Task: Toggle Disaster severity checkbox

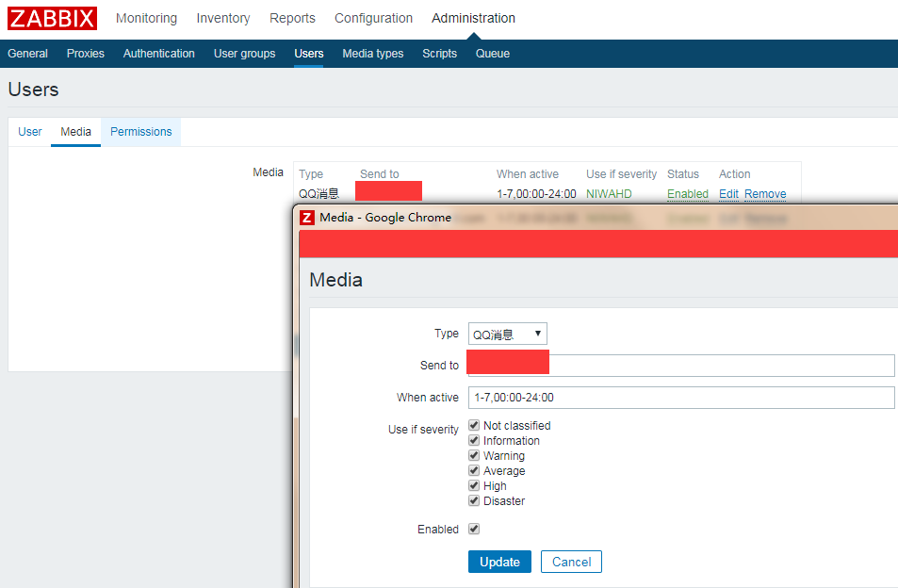Action: click(474, 500)
